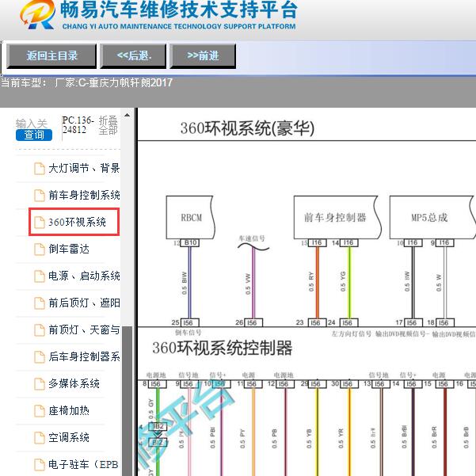Click the page icon beside 倒车雷达
Image resolution: width=476 pixels, height=476 pixels.
(39, 249)
